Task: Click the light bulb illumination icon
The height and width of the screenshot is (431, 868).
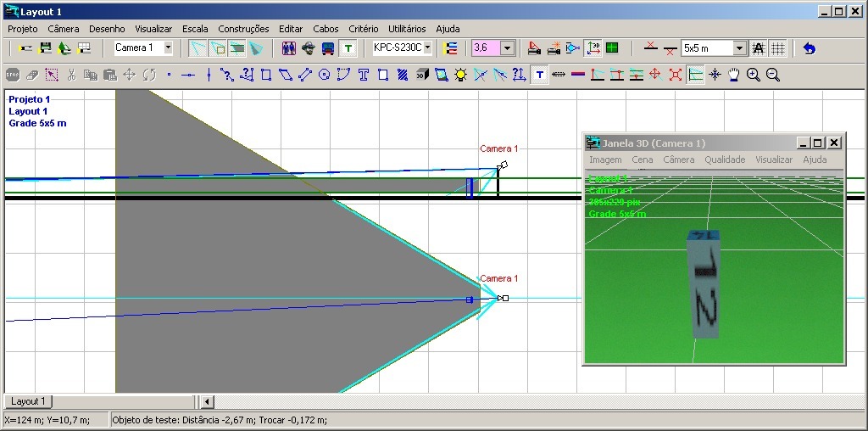Action: [460, 75]
